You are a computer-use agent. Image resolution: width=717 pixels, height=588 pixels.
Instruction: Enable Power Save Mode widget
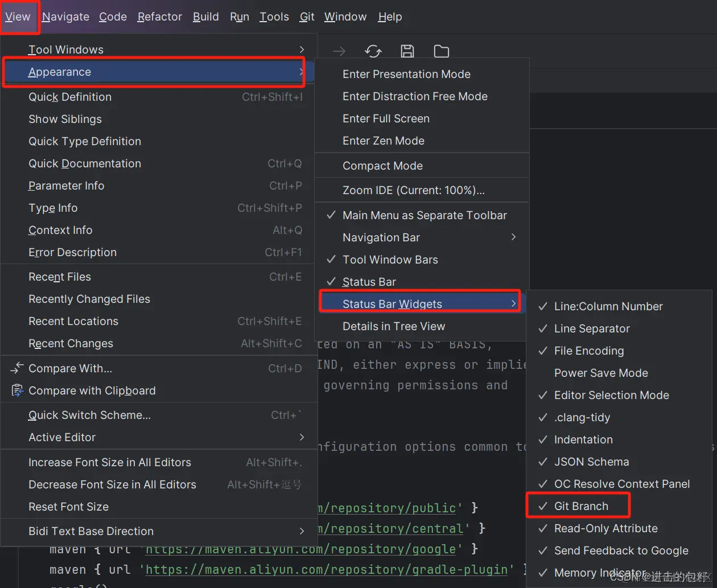pos(619,373)
